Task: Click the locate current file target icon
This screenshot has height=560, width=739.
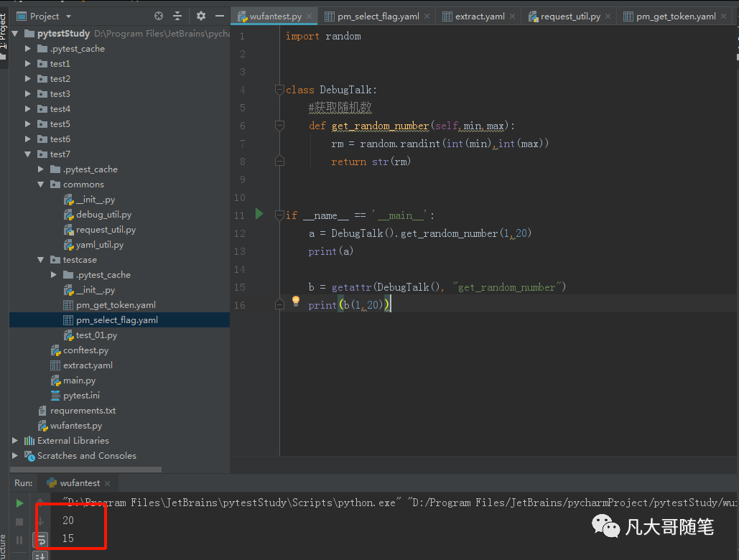Action: point(159,16)
